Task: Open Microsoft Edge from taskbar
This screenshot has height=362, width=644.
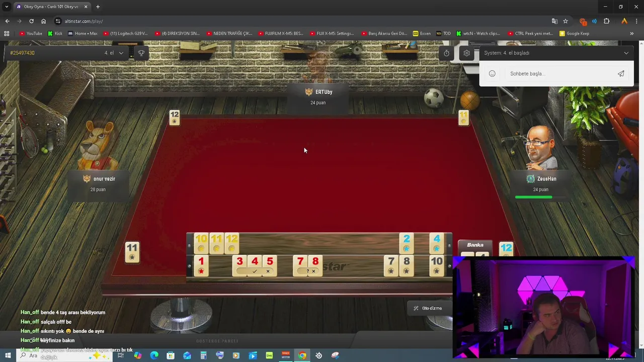Action: click(154, 355)
